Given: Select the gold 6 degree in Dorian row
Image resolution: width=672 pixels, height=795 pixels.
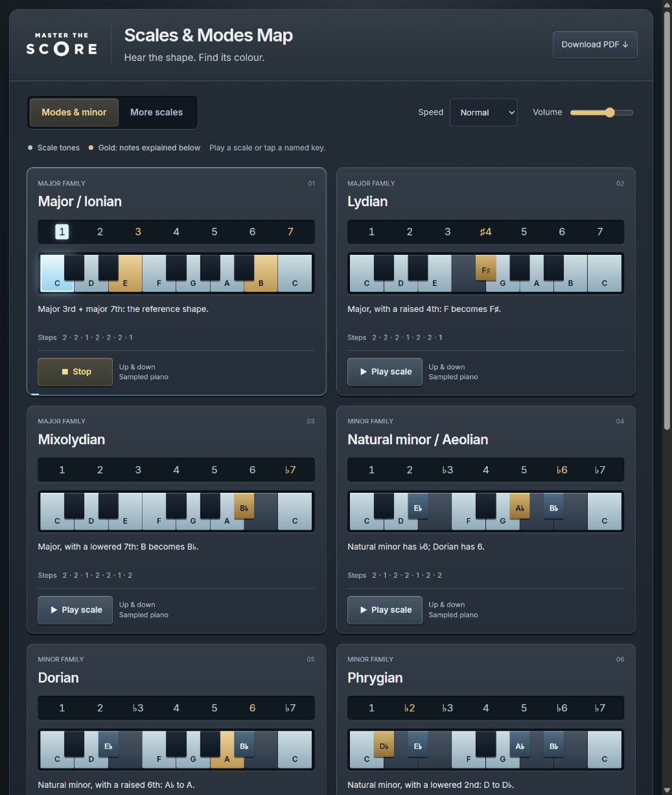Looking at the screenshot, I should coord(252,707).
